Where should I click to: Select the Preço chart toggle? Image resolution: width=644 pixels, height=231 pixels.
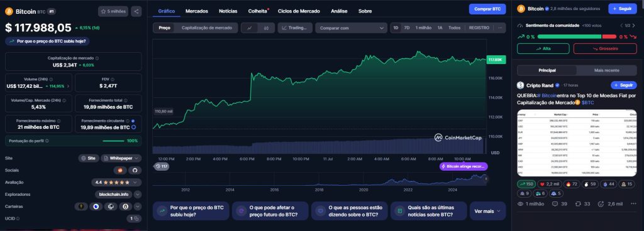click(x=164, y=28)
